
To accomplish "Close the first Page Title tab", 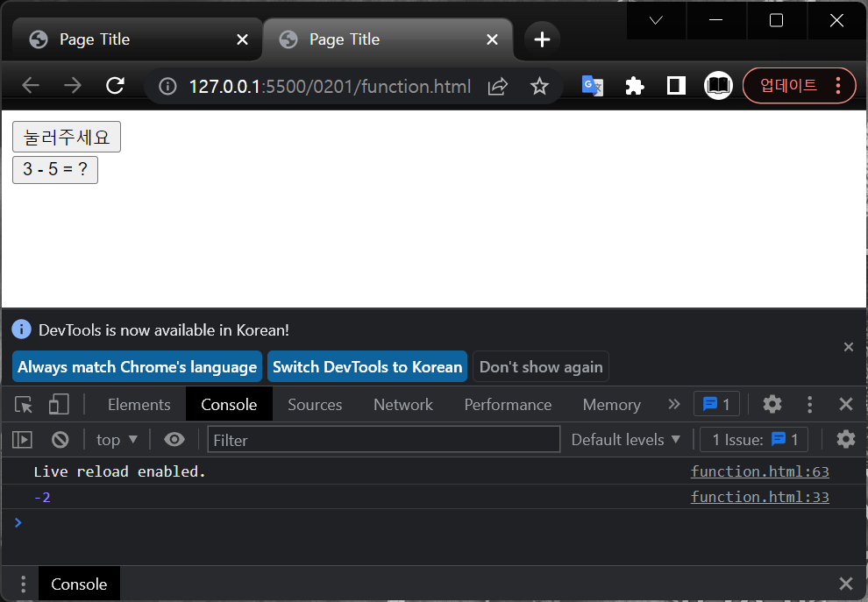I will [x=242, y=39].
